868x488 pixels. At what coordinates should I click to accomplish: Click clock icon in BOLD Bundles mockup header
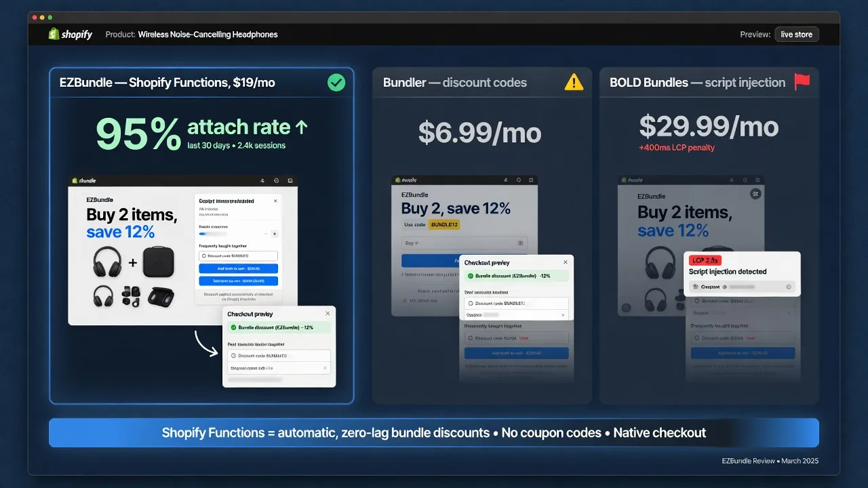tap(745, 180)
